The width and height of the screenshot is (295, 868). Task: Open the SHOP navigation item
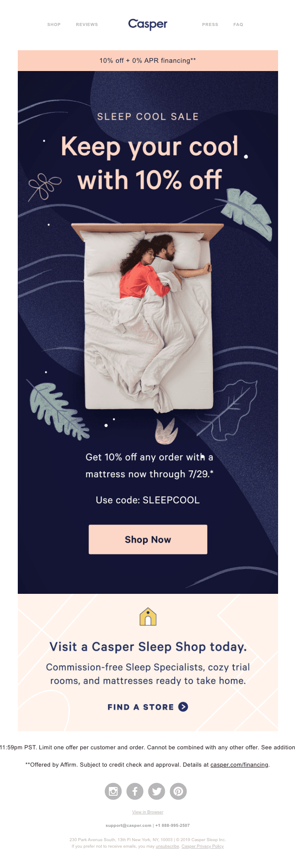tap(54, 25)
